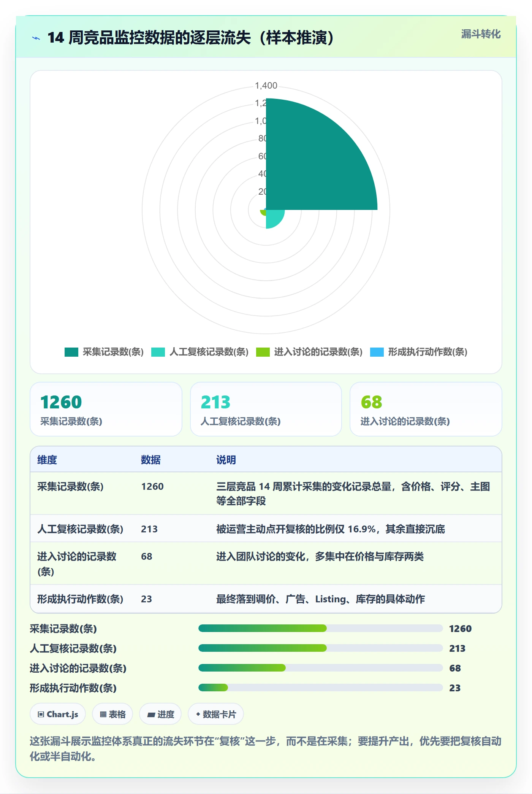Screen dimensions: 532x794
Task: Click the description about 调价、广告、Listing
Action: click(320, 599)
